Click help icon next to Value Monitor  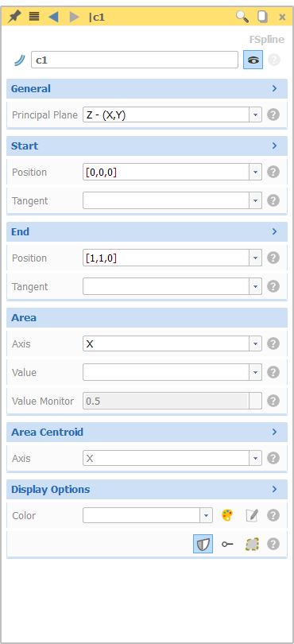click(x=273, y=401)
